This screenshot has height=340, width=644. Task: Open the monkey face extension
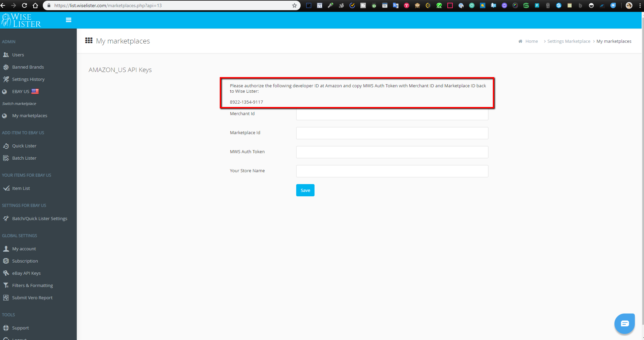tap(417, 5)
